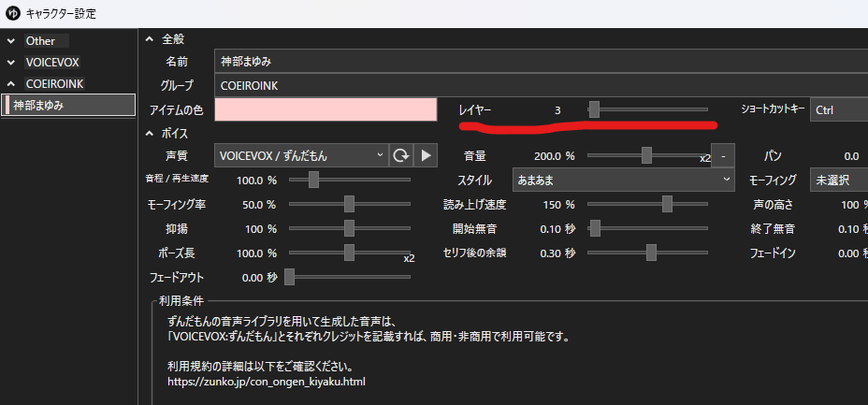This screenshot has width=868, height=405.
Task: Click the グループ field containing COEIROINK
Action: click(541, 86)
